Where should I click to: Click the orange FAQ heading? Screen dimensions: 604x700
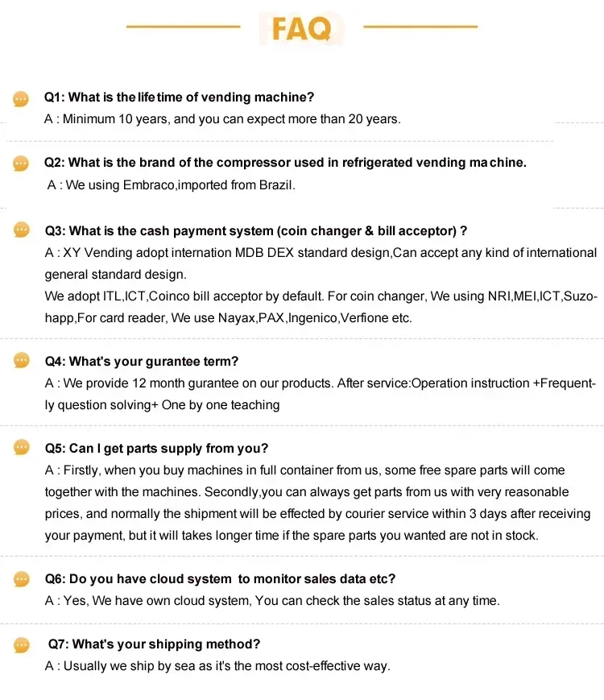tap(302, 29)
